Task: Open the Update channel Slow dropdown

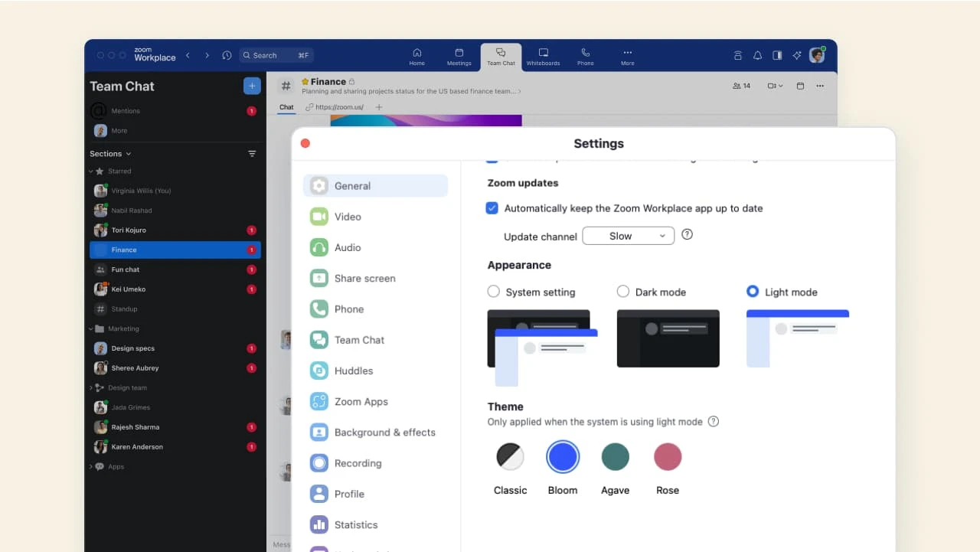Action: (x=628, y=236)
